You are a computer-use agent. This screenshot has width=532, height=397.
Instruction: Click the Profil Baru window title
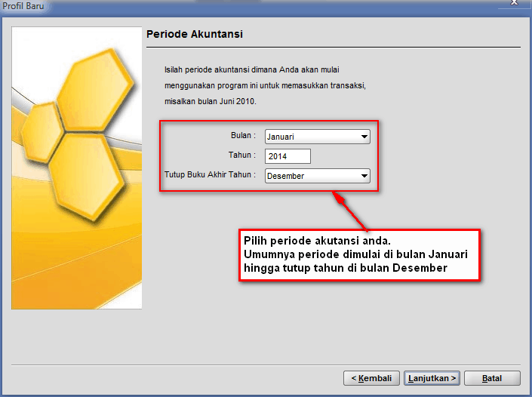click(x=23, y=6)
